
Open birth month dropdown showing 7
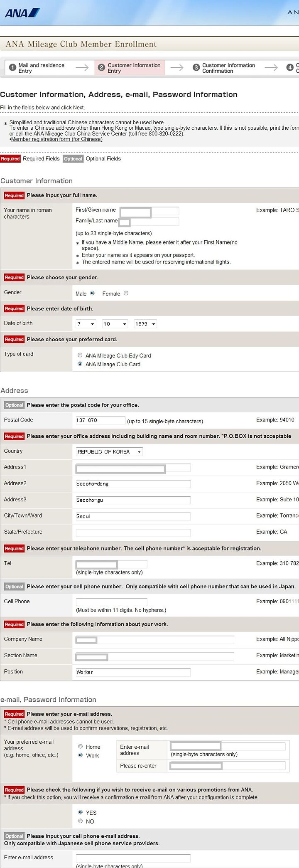coord(86,324)
